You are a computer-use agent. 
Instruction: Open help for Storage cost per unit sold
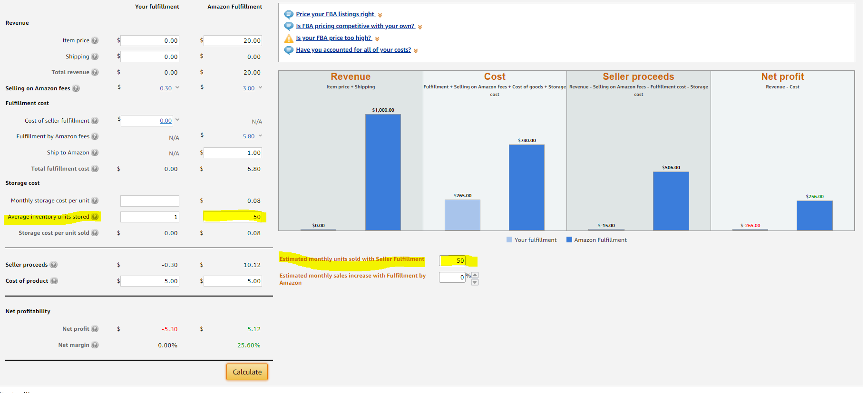pyautogui.click(x=95, y=233)
